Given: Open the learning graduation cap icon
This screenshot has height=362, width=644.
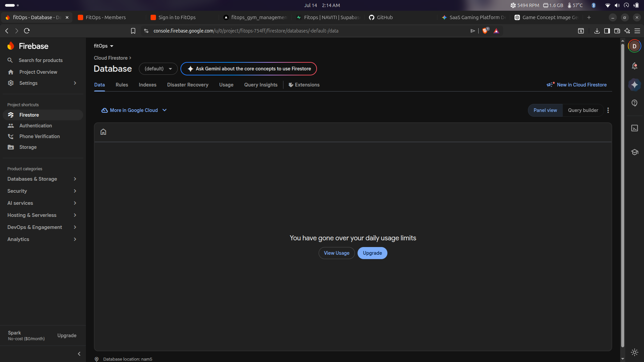Looking at the screenshot, I should 635,152.
